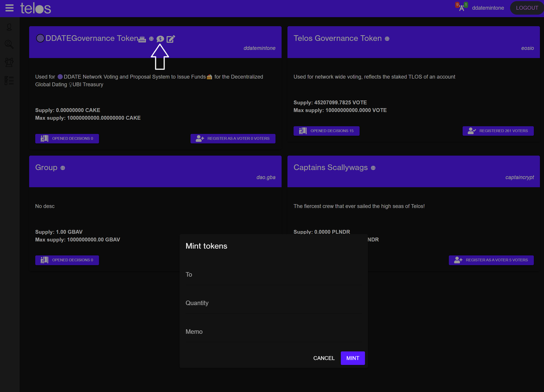This screenshot has width=544, height=392.
Task: Click the mint dollar icon on DDATEGovernance Token
Action: coord(160,39)
